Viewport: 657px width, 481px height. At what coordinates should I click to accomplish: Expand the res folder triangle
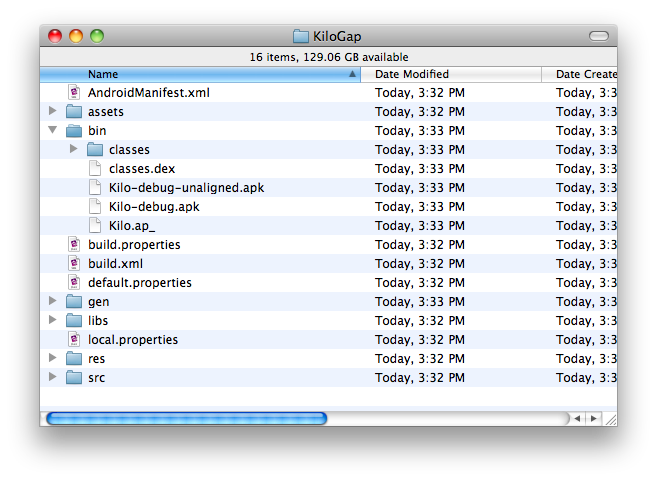[53, 358]
